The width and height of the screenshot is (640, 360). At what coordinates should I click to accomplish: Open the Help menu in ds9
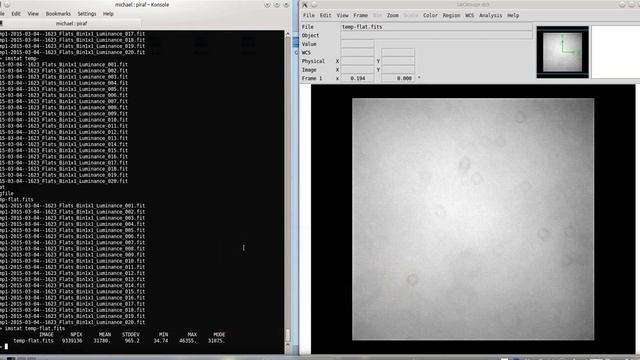pos(513,16)
